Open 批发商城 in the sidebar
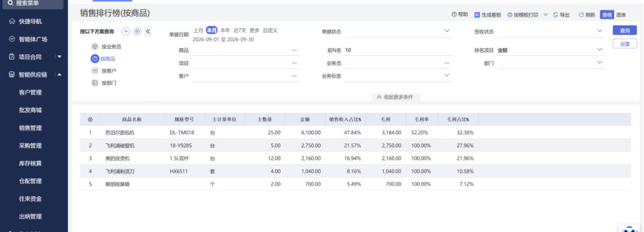Screen dimensions: 644x232 point(30,110)
